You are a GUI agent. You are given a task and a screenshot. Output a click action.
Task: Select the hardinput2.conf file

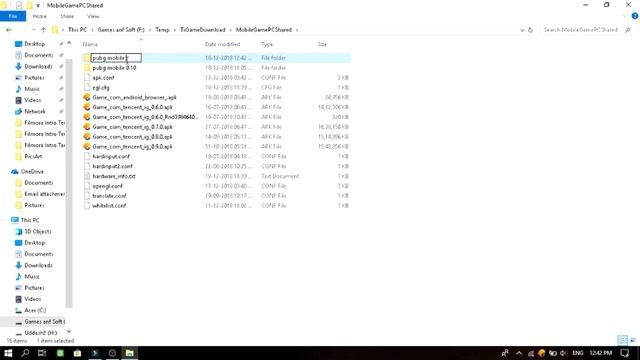[112, 166]
